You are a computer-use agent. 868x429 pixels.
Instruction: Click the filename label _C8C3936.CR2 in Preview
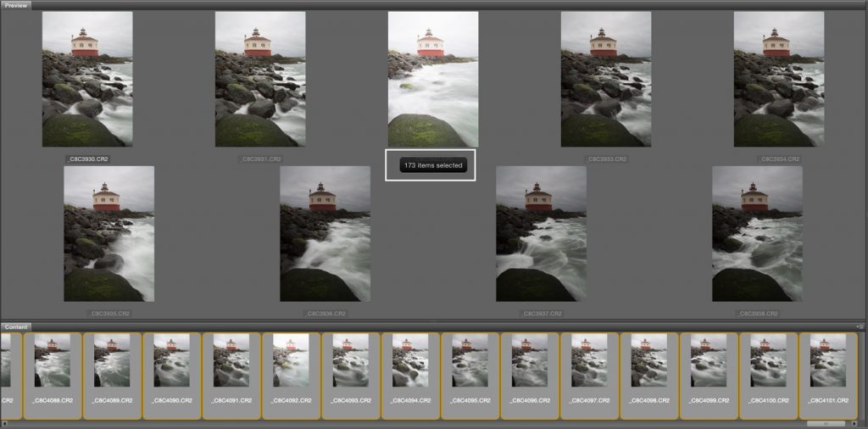pyautogui.click(x=325, y=314)
